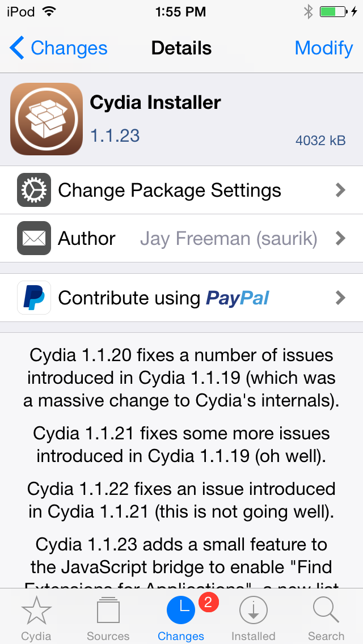The image size is (363, 644).
Task: Go back to Changes
Action: [58, 48]
